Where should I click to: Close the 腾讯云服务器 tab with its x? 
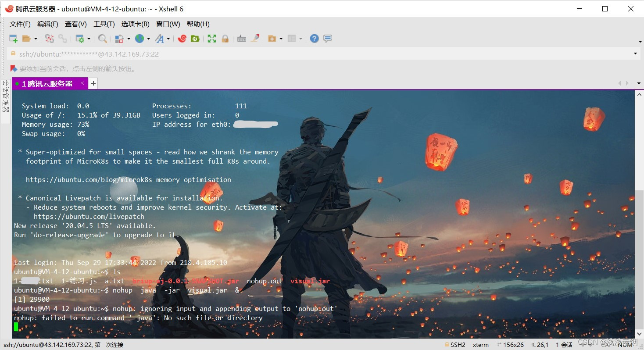point(82,83)
